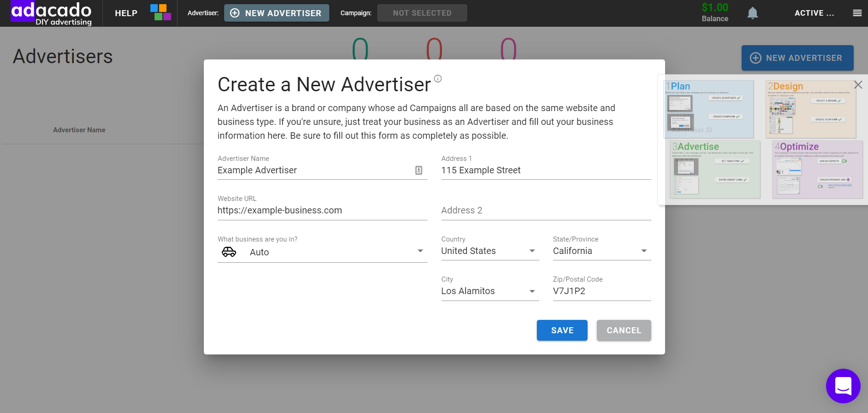This screenshot has width=868, height=413.
Task: Click info icon beside Create a New Advertiser
Action: point(438,79)
